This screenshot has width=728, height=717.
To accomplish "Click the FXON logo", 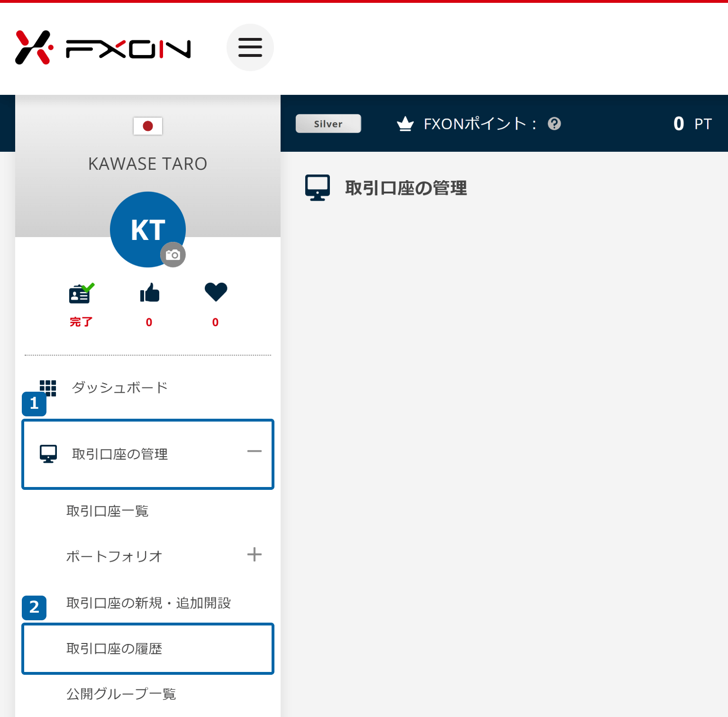I will [103, 47].
